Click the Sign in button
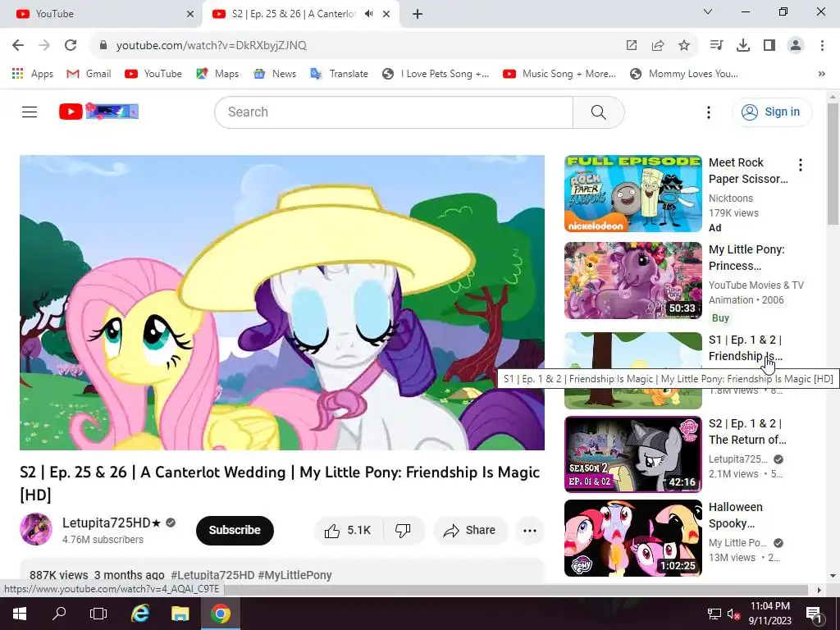Viewport: 840px width, 630px height. click(x=772, y=112)
